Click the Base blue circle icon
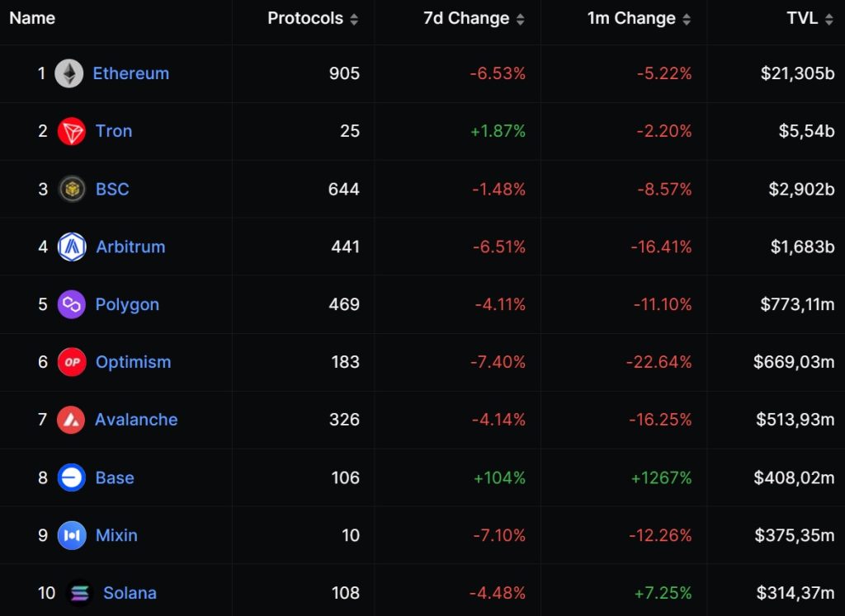845x616 pixels. (x=73, y=477)
